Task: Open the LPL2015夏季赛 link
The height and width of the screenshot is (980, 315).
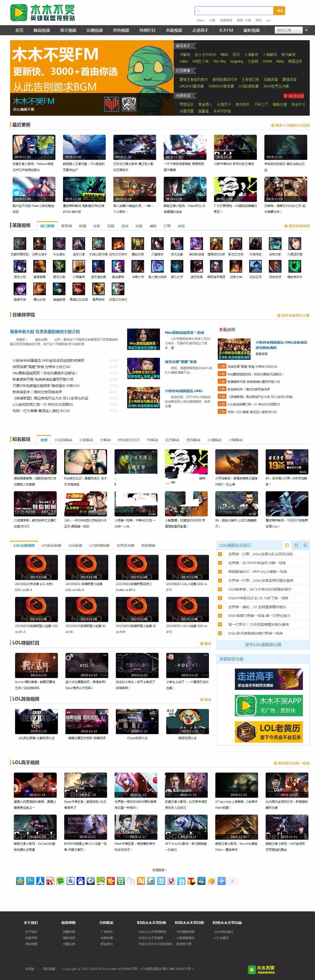Action: point(191,86)
